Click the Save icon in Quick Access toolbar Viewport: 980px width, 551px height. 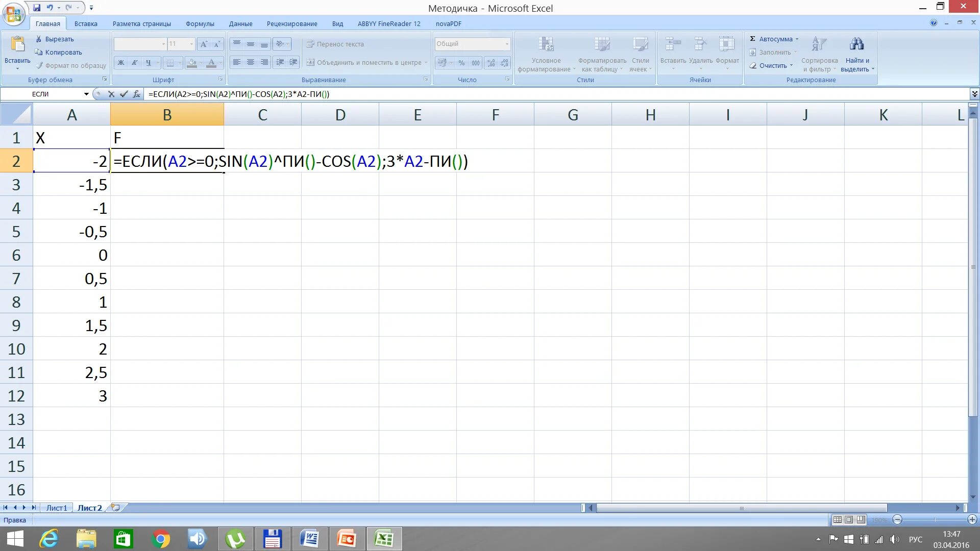(x=37, y=8)
